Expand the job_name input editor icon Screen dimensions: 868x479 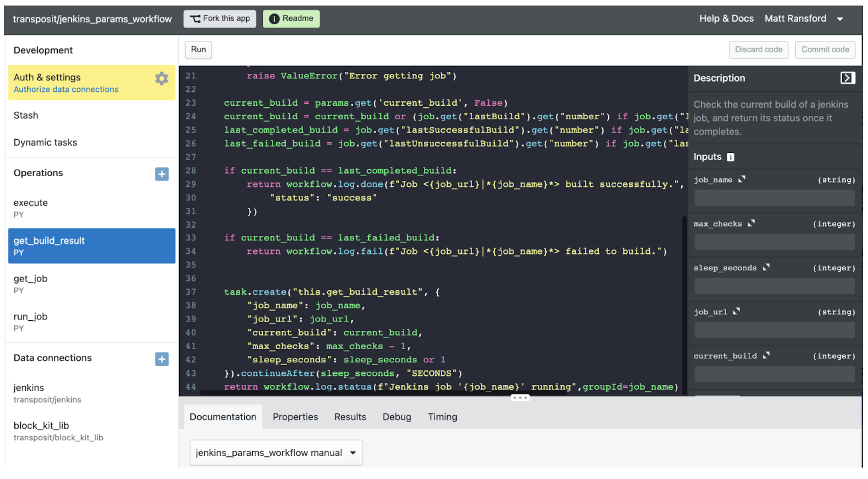click(x=742, y=179)
